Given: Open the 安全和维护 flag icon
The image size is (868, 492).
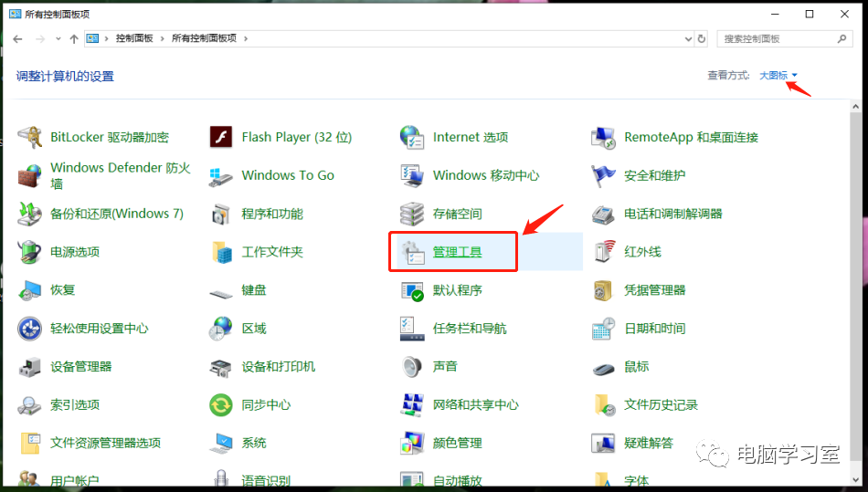Looking at the screenshot, I should pyautogui.click(x=603, y=175).
